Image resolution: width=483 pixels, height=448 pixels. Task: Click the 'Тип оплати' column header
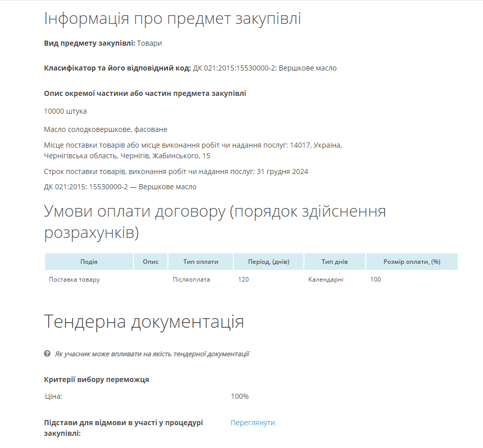[201, 262]
